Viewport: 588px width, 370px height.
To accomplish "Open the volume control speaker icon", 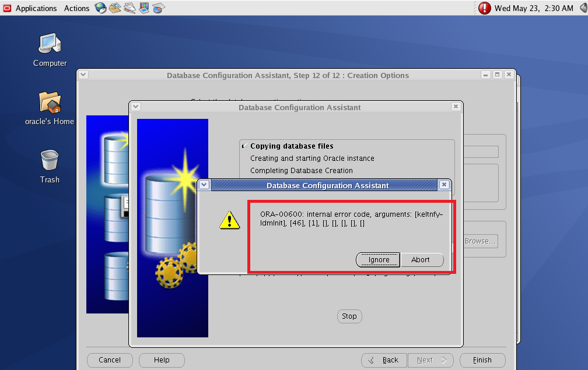I will 583,8.
